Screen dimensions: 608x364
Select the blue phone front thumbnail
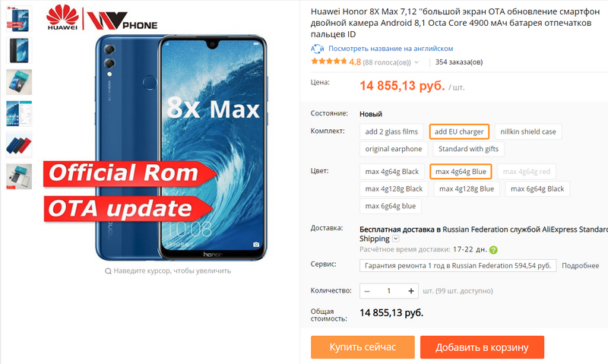tap(18, 18)
